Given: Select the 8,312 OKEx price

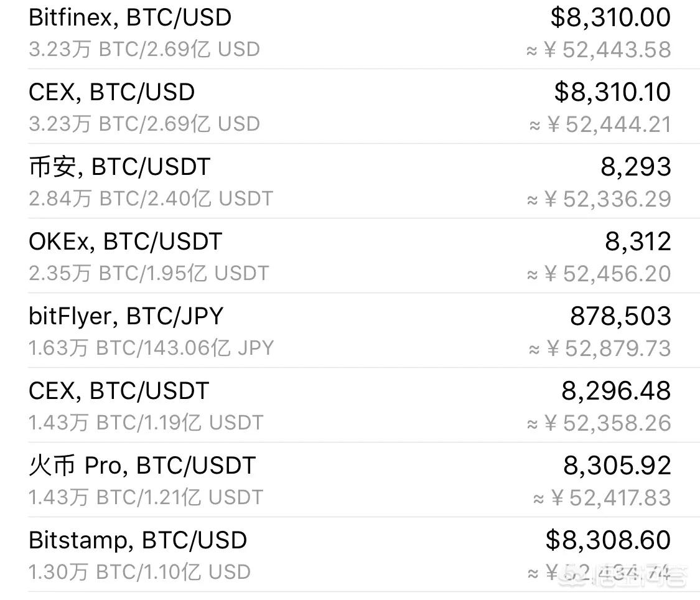Looking at the screenshot, I should pos(638,241).
